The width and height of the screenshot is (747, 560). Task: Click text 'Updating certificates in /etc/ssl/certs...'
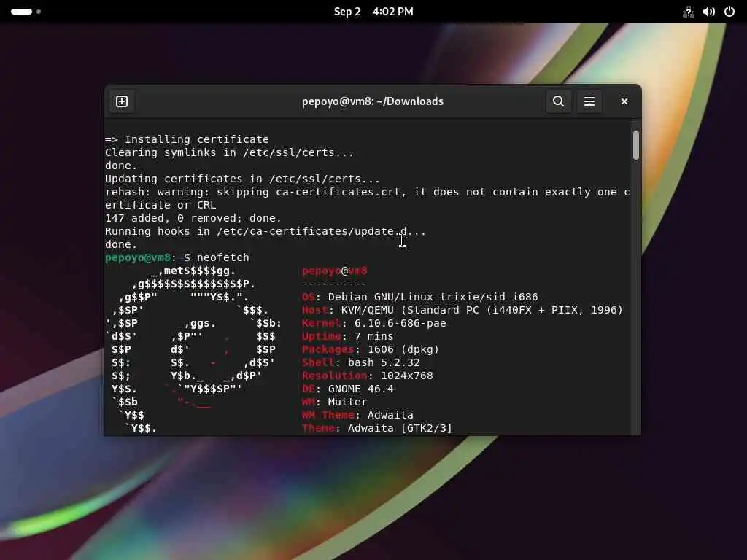coord(242,179)
